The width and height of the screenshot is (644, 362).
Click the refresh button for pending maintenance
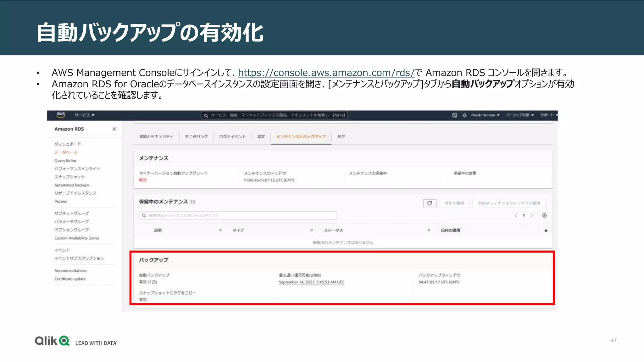click(430, 203)
